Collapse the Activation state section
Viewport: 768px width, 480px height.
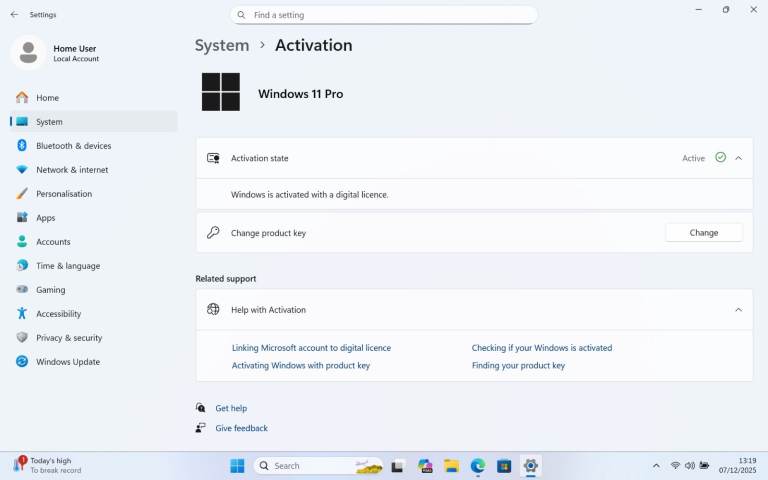pos(738,158)
